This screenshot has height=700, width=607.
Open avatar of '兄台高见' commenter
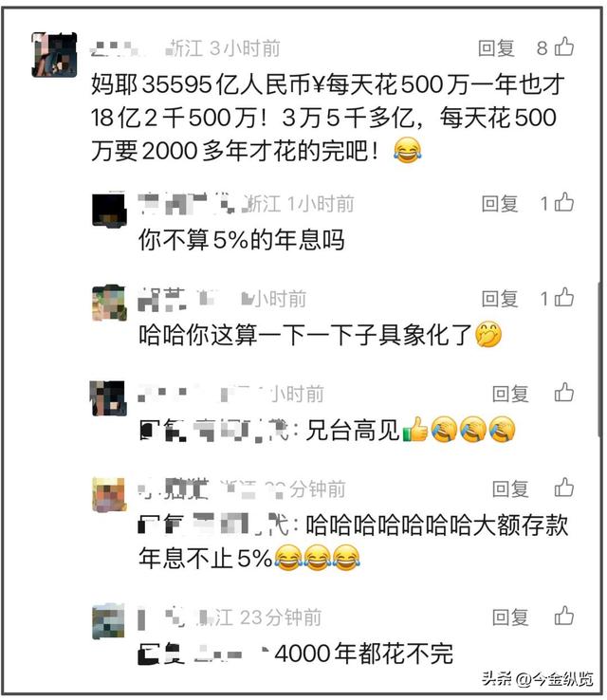tap(107, 398)
